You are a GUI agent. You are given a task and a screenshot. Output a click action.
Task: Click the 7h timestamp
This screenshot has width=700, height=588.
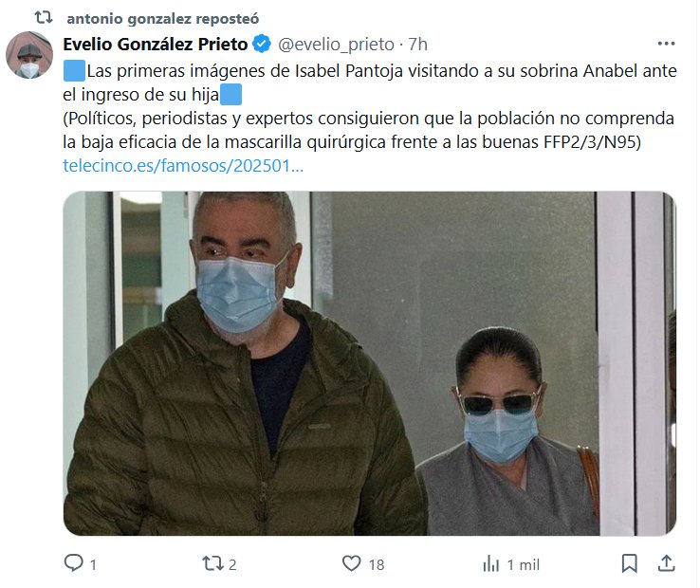[x=418, y=45]
